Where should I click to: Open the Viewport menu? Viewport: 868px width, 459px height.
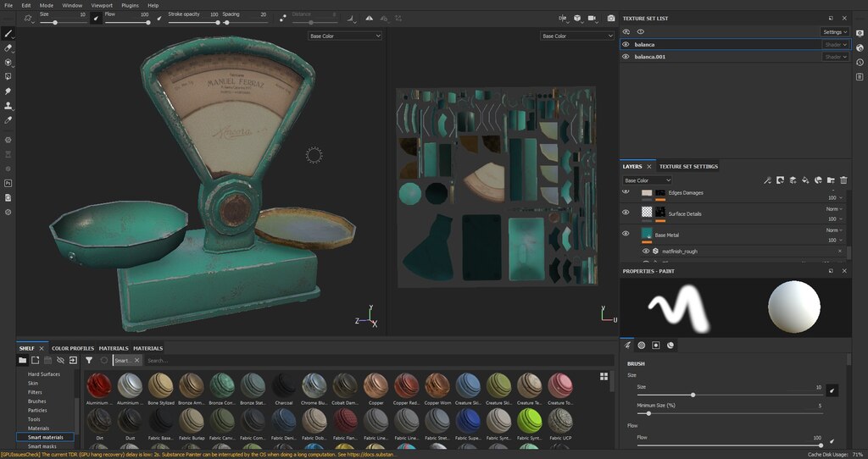point(102,5)
